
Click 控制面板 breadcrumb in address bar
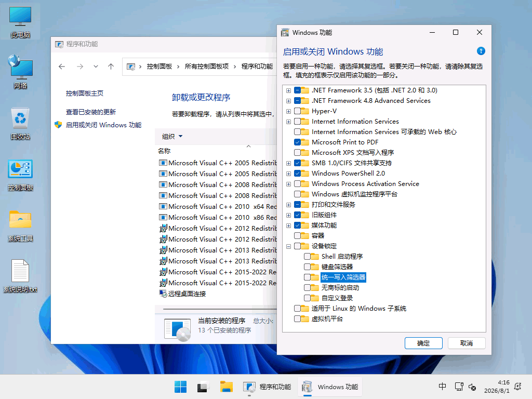click(x=159, y=66)
